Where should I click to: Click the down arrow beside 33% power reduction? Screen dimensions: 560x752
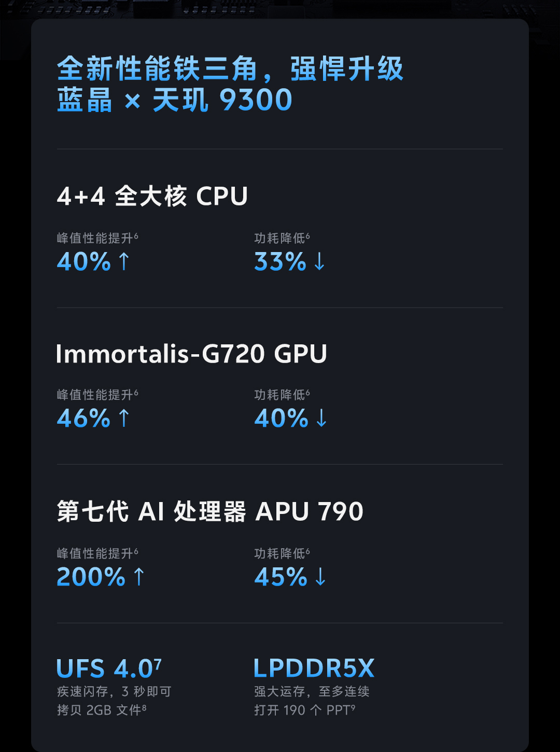(319, 261)
